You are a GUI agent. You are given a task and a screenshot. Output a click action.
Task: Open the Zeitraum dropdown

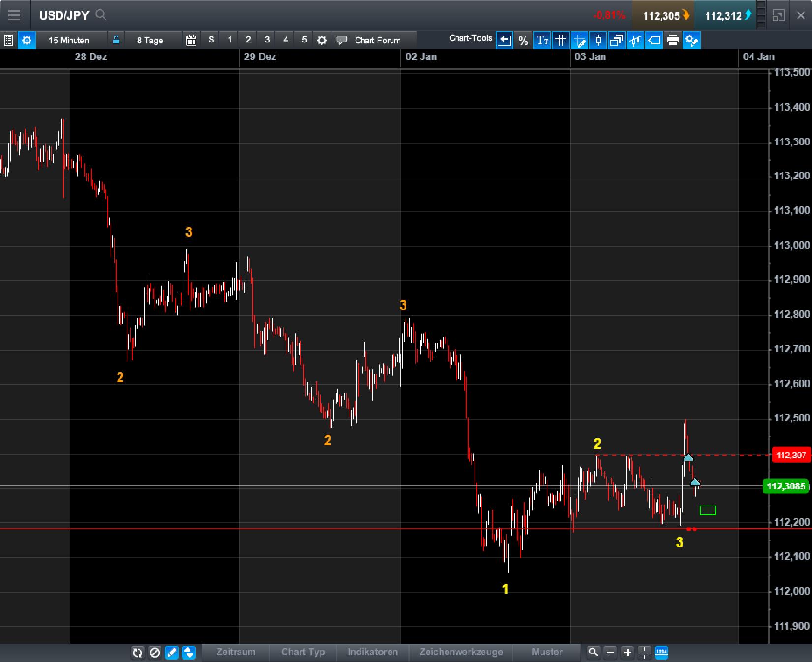coord(237,652)
